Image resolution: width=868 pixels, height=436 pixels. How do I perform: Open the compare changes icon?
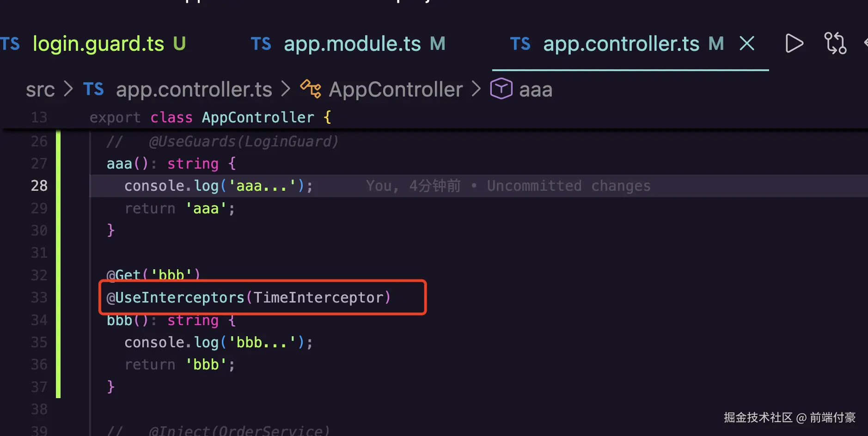click(835, 43)
